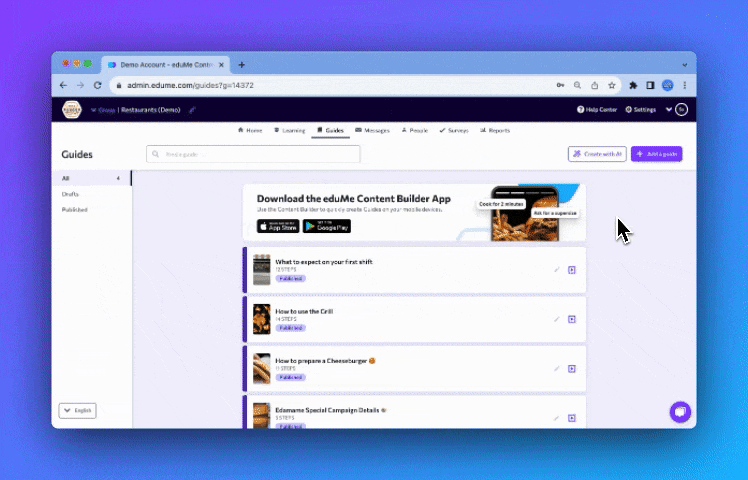Switch to the Learning tab
Viewport: 748px width, 480px height.
point(290,130)
